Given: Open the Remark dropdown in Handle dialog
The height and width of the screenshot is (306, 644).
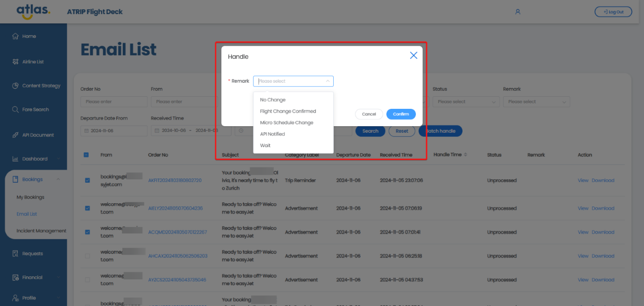Looking at the screenshot, I should (x=293, y=81).
